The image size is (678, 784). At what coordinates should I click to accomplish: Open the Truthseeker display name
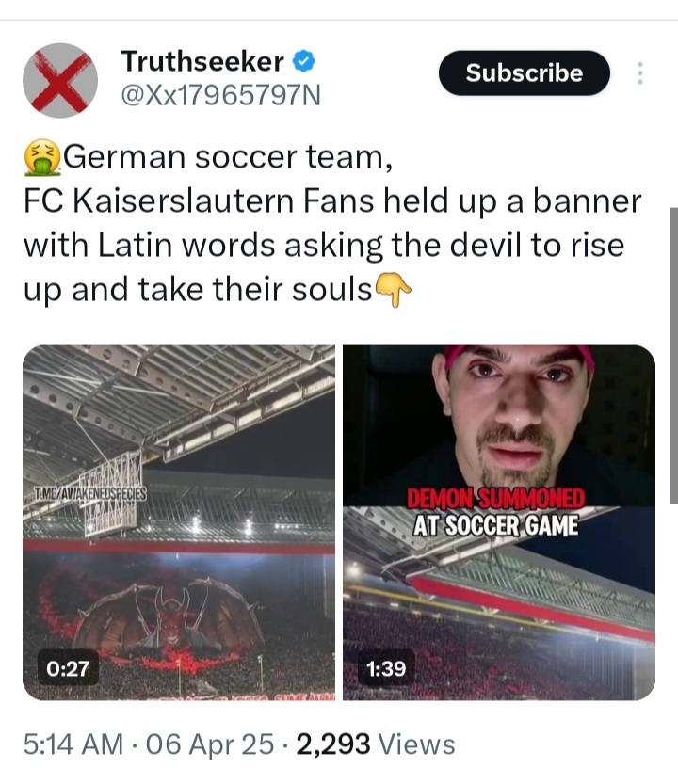(202, 61)
